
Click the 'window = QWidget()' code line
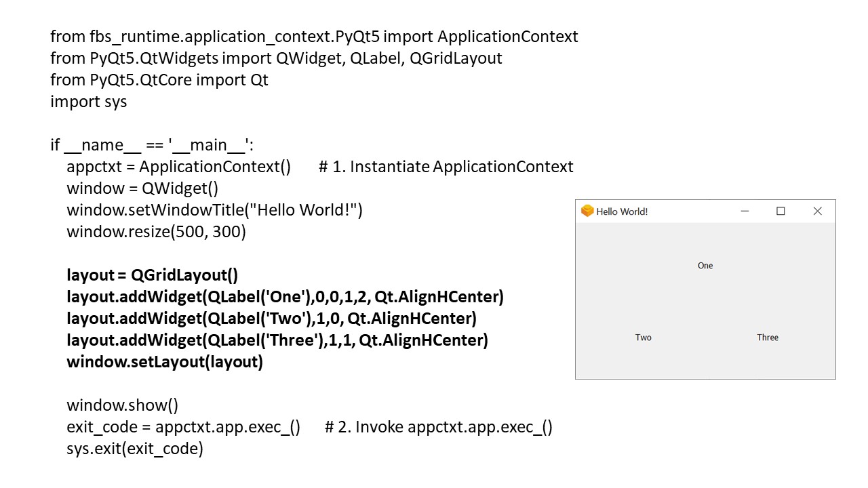(x=142, y=188)
